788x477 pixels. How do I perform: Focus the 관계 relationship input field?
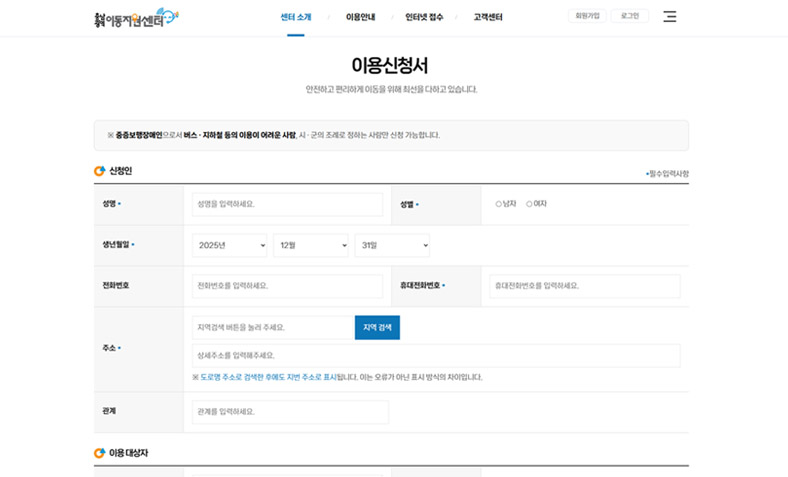point(290,411)
